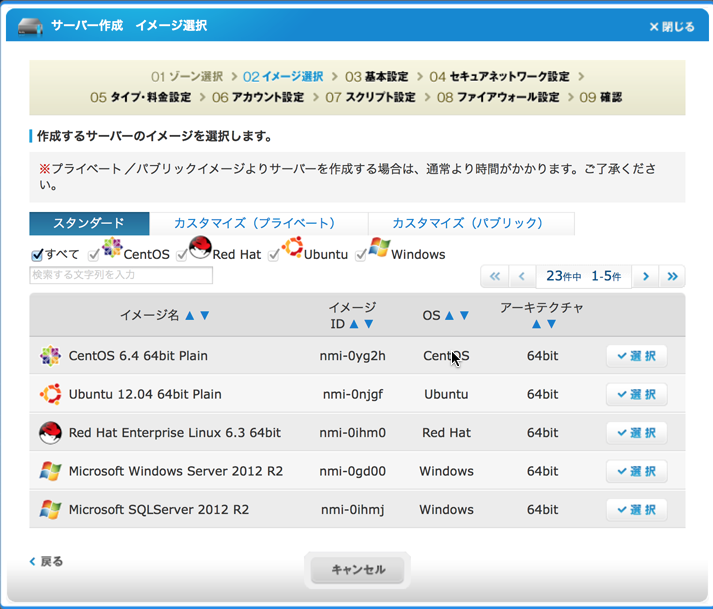Click the Windows logo in the filter row
This screenshot has height=609, width=713.
point(380,247)
